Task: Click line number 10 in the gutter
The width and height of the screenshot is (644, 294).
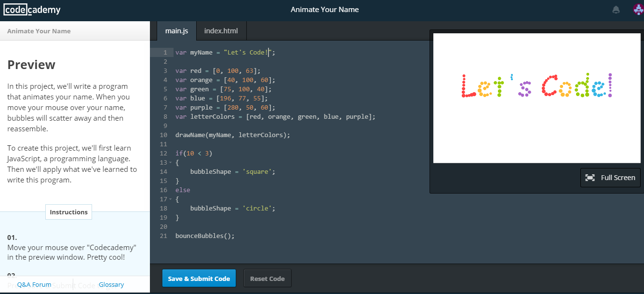Action: point(163,135)
